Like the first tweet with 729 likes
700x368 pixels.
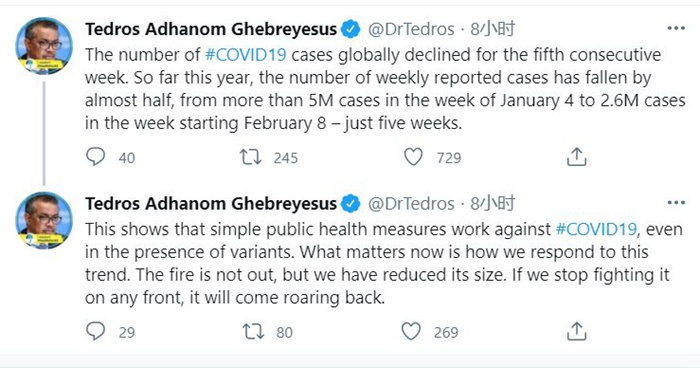[413, 157]
